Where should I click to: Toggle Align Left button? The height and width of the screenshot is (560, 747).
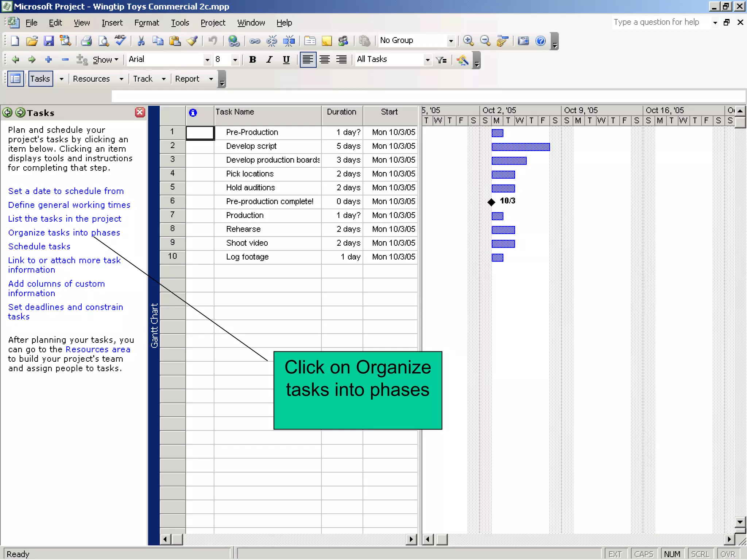(308, 59)
